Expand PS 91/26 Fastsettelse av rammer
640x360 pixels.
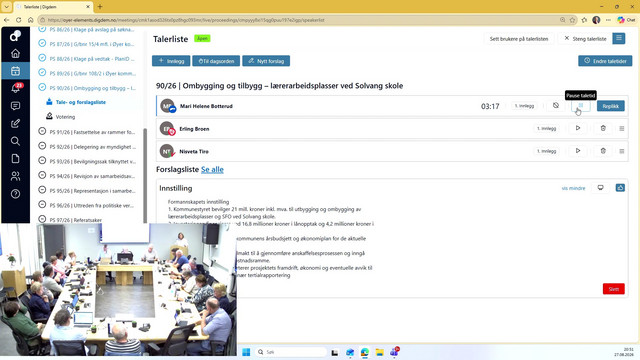[42, 131]
